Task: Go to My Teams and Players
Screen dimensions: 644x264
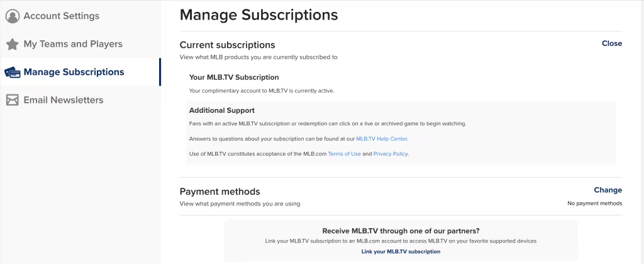Action: [73, 44]
